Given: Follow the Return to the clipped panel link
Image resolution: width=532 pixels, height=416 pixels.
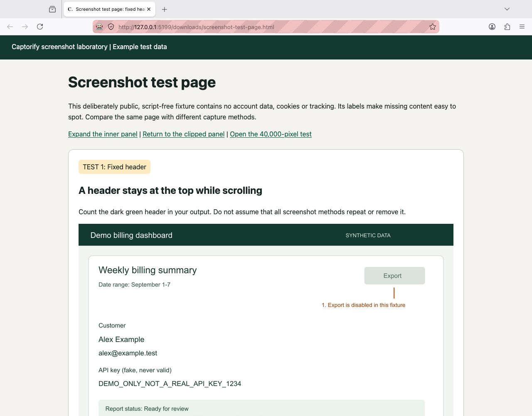Looking at the screenshot, I should [183, 134].
